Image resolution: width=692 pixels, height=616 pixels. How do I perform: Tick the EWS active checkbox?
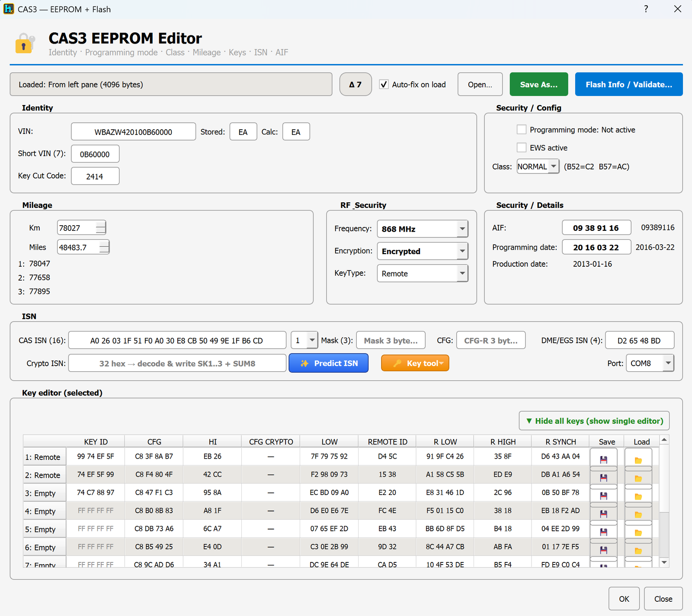coord(522,147)
